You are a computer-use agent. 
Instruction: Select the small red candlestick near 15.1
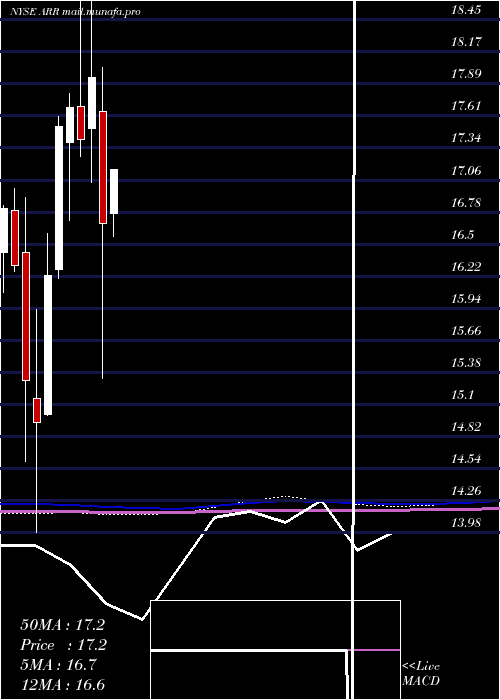[37, 410]
